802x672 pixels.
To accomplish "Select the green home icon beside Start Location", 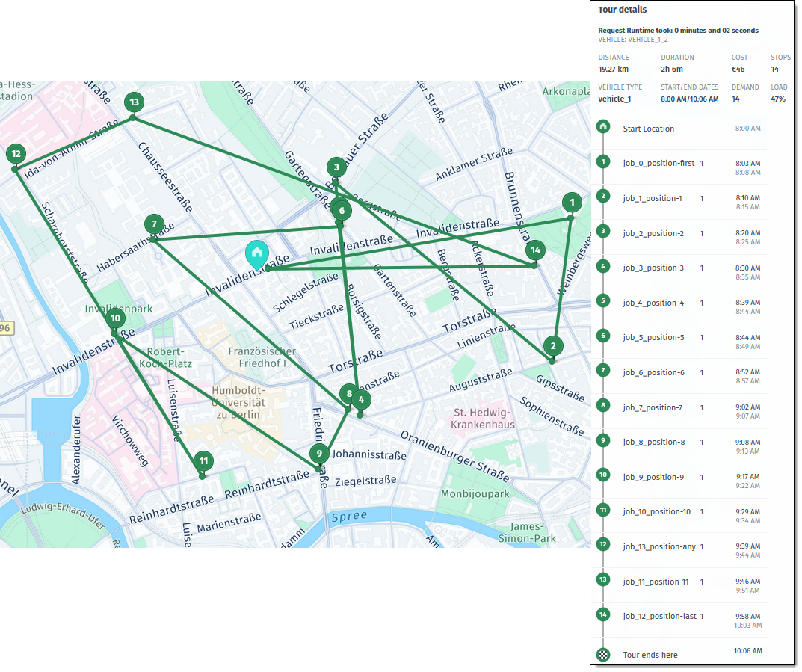I will click(x=603, y=127).
